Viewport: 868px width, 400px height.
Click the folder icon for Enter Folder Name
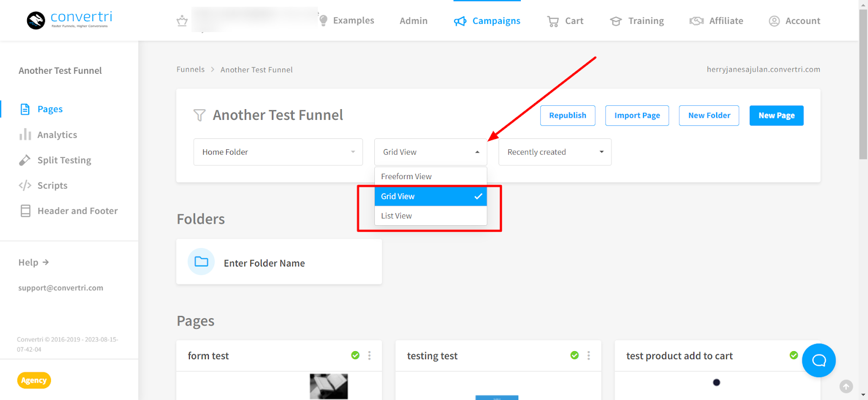pos(201,262)
